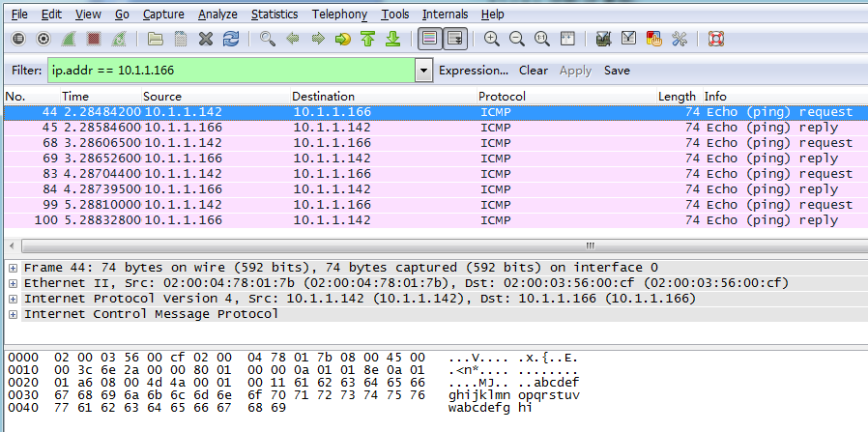Image resolution: width=868 pixels, height=432 pixels.
Task: Close this capture file
Action: [205, 39]
